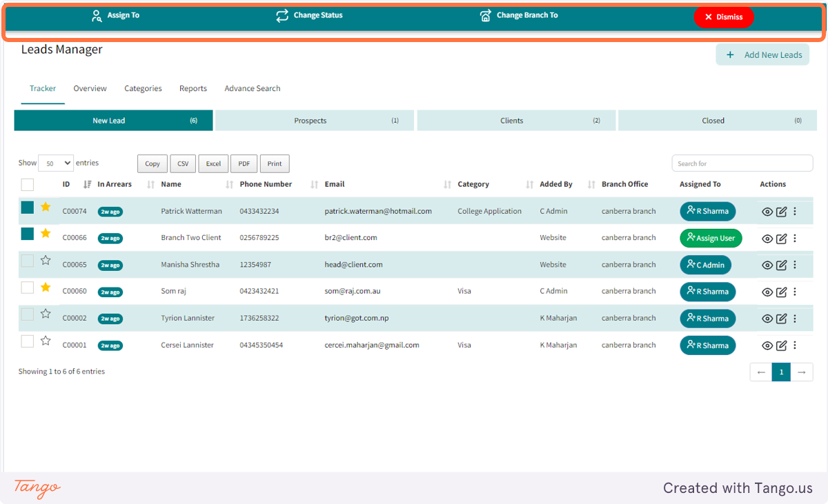Click Assign To in bulk action bar
828x504 pixels.
[x=115, y=15]
